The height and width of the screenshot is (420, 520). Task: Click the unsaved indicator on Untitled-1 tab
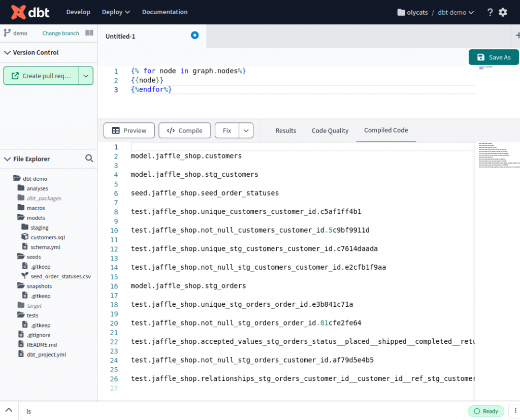(194, 35)
